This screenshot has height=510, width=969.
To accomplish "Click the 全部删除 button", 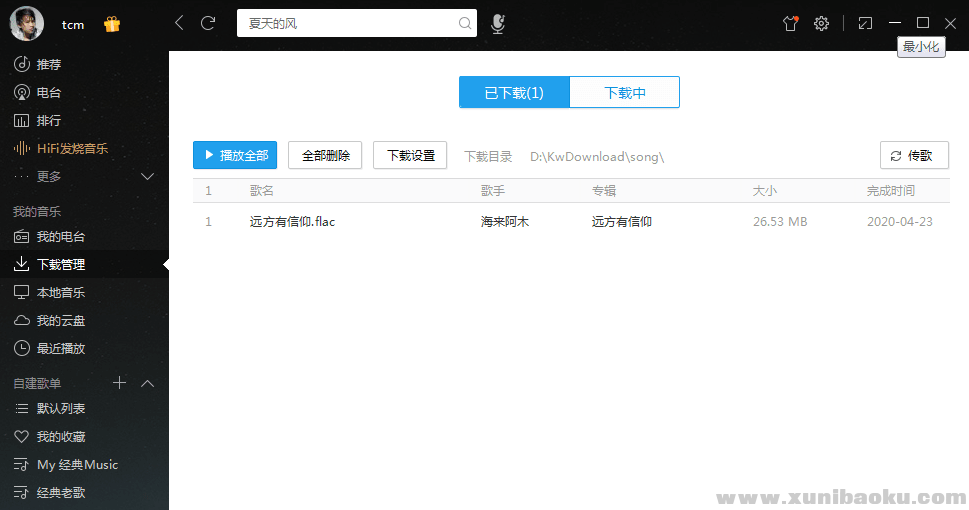I will coord(325,155).
